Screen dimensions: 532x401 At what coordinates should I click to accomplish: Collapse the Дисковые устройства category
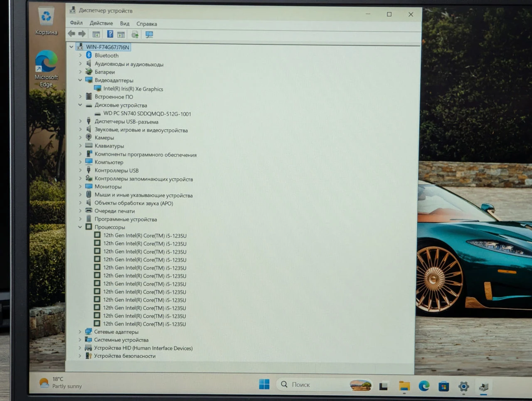click(x=80, y=105)
